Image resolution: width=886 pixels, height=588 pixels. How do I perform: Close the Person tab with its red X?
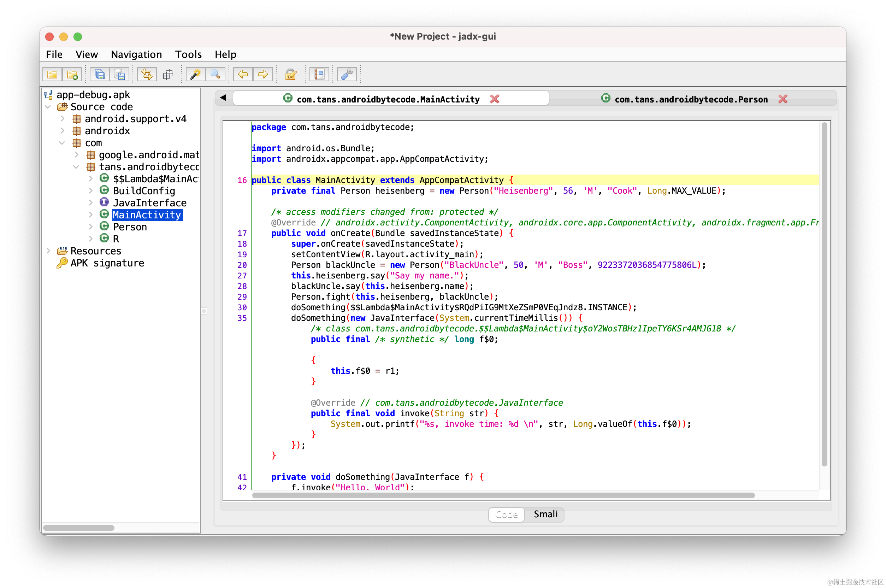[x=782, y=99]
